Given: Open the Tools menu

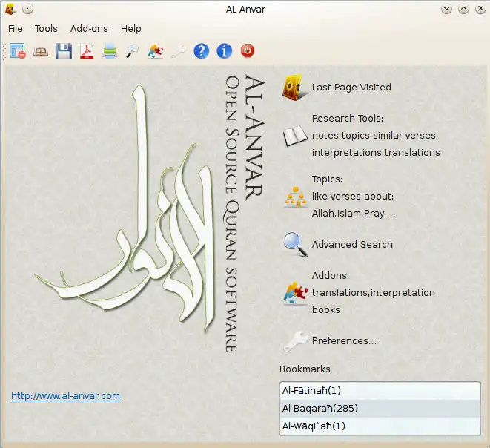Looking at the screenshot, I should click(46, 29).
